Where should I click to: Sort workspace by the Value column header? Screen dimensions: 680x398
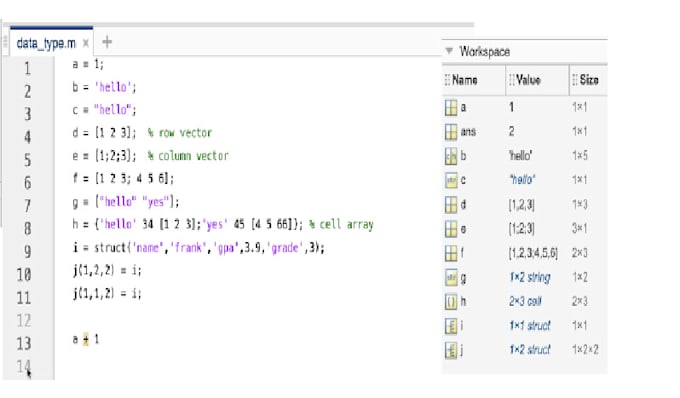tap(528, 80)
